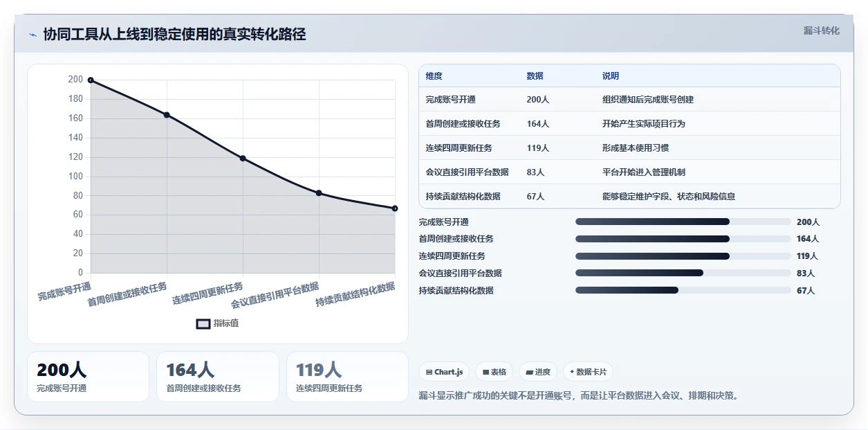Click x-axis label 完成账号开通 in chart

tap(64, 291)
